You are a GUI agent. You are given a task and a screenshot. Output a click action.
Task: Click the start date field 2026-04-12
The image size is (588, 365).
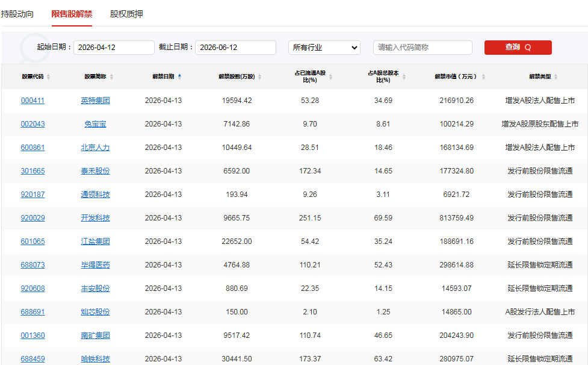[x=114, y=48]
